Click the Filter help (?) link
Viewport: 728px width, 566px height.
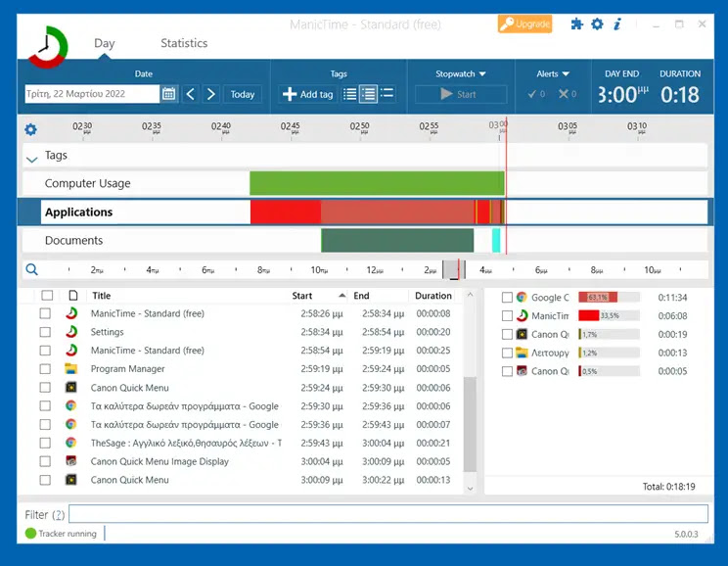tap(58, 515)
